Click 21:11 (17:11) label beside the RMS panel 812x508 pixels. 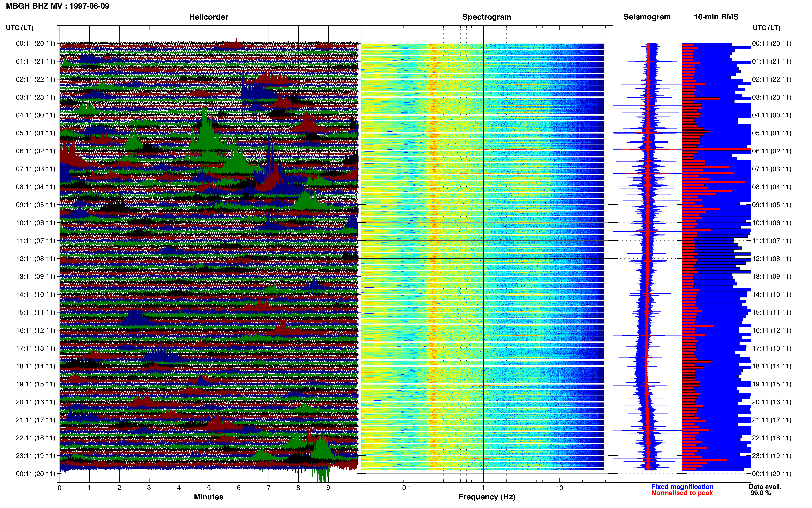click(x=772, y=420)
